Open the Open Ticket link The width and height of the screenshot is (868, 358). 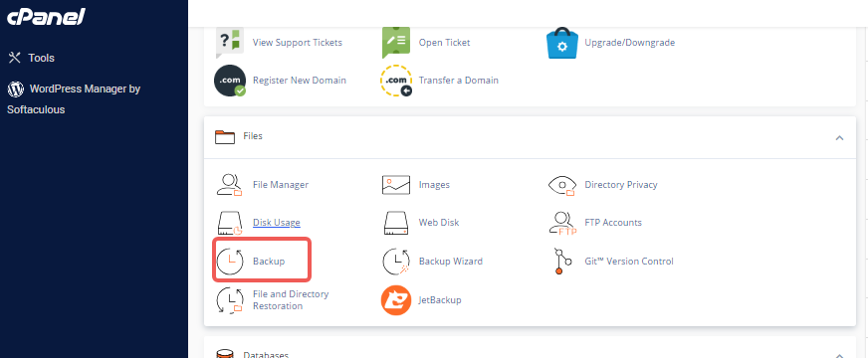pos(445,42)
